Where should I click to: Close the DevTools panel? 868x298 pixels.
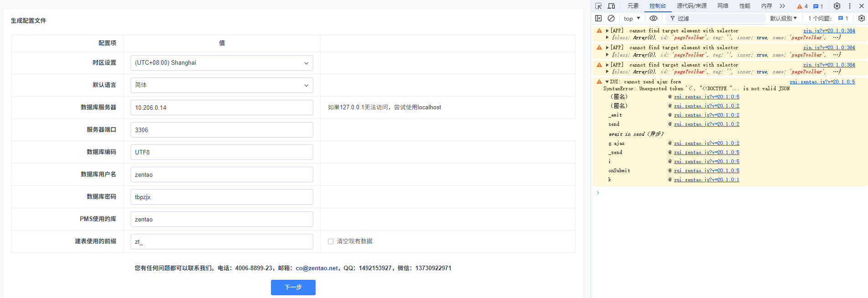point(861,6)
